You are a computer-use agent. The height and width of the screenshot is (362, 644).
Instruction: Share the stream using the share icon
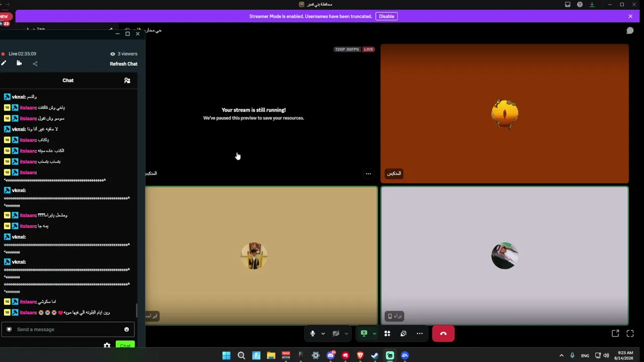point(35,64)
